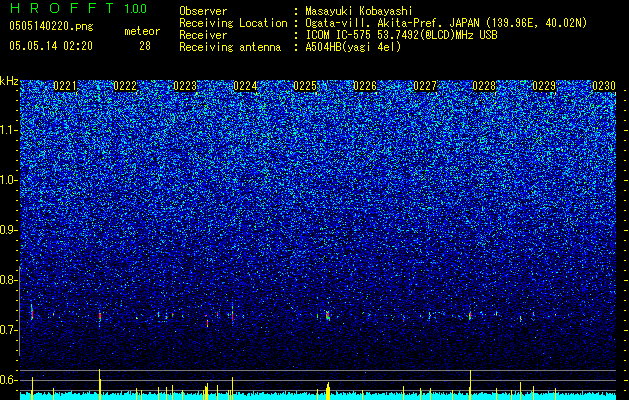Viewport: 629px width, 400px height.
Task: Click the kHz axis unit label
Action: (x=9, y=81)
